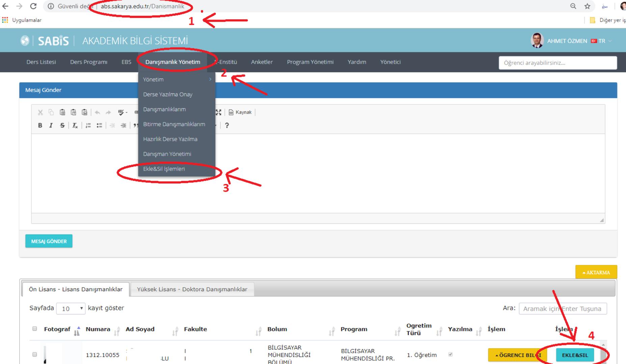The height and width of the screenshot is (364, 626).
Task: Open the ABC spell check tool
Action: pos(123,113)
